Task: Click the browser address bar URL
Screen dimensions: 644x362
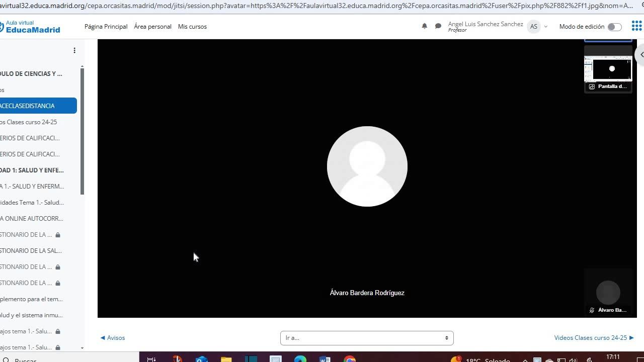Action: (317, 6)
